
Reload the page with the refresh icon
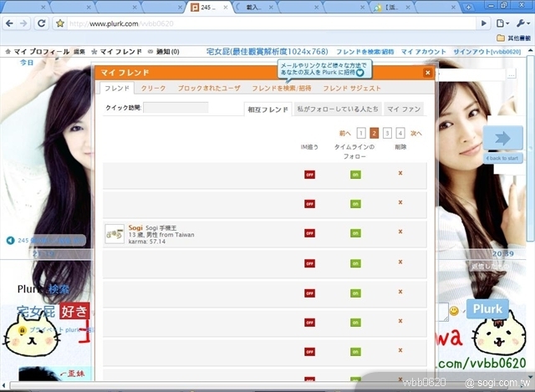tap(41, 23)
